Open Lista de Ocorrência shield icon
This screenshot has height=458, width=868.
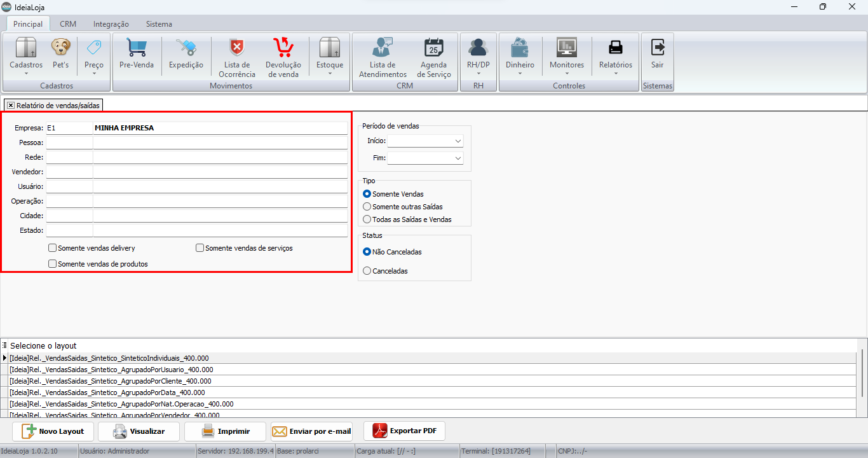(237, 48)
